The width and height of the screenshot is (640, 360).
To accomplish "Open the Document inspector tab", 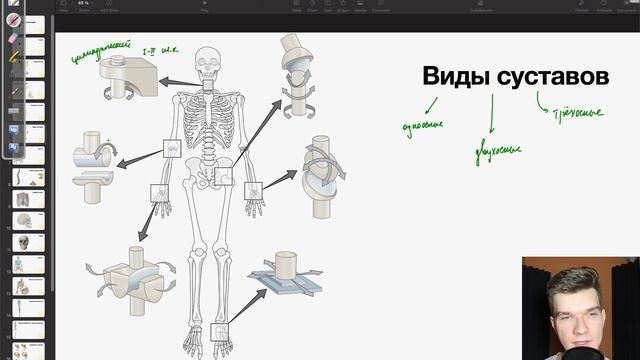I will point(627,5).
